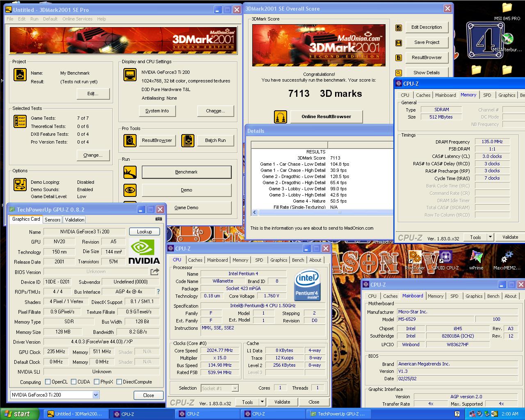Click the NVIDIA logo in GPU-Z
Screen dimensions: 525x420
pyautogui.click(x=144, y=251)
